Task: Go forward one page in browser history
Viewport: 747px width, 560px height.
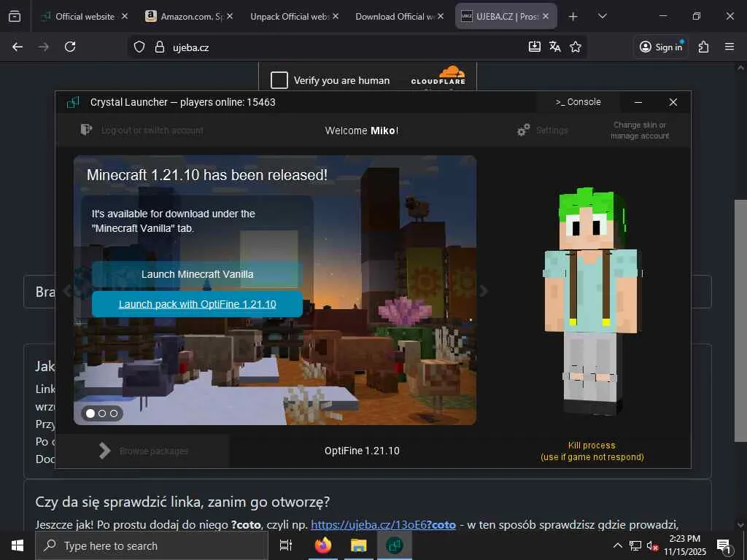Action: click(x=44, y=47)
